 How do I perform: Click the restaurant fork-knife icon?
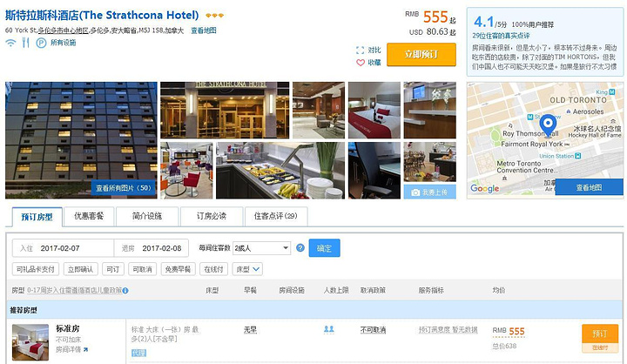(x=25, y=43)
